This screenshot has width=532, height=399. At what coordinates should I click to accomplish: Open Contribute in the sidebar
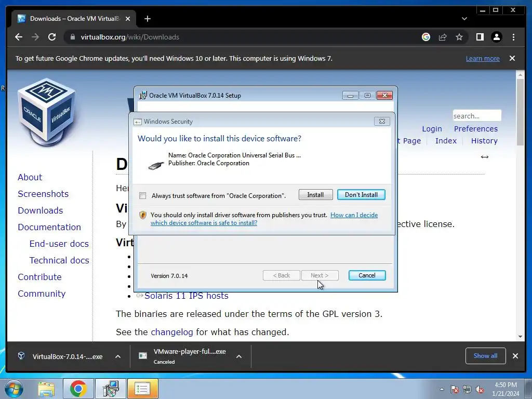point(39,277)
